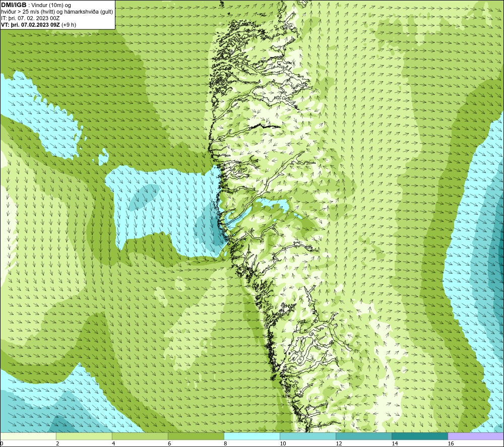Click the legend scale label 12
504x447 pixels.
point(339,443)
